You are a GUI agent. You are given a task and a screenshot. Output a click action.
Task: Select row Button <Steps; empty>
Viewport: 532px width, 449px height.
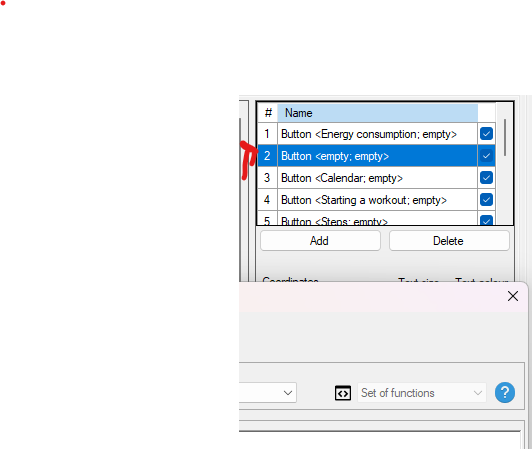[377, 218]
